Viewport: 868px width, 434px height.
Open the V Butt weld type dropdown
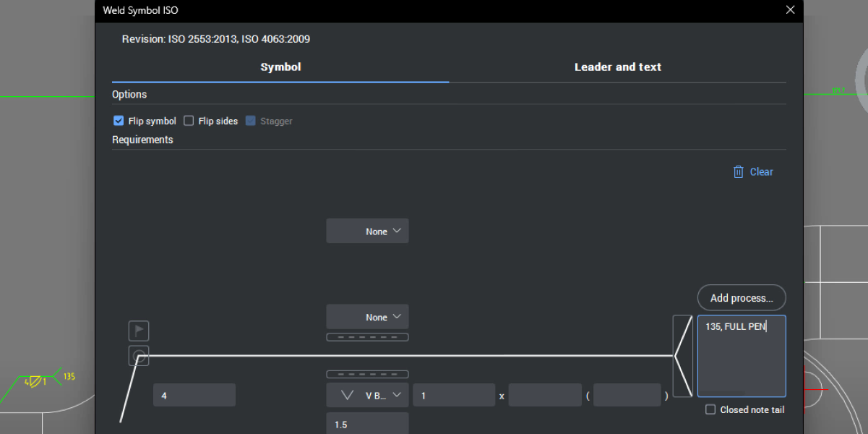367,396
